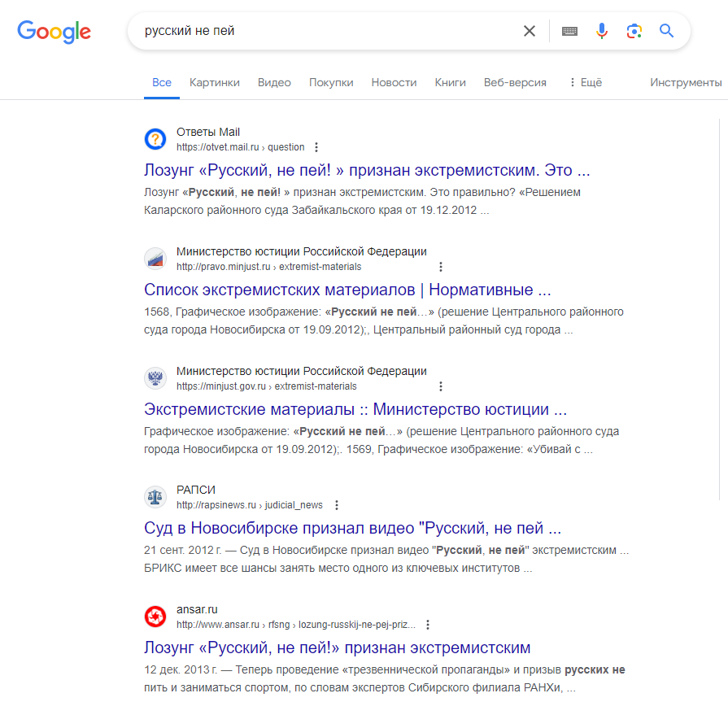The height and width of the screenshot is (715, 728).
Task: Expand the Ещё more tabs menu
Action: click(586, 82)
